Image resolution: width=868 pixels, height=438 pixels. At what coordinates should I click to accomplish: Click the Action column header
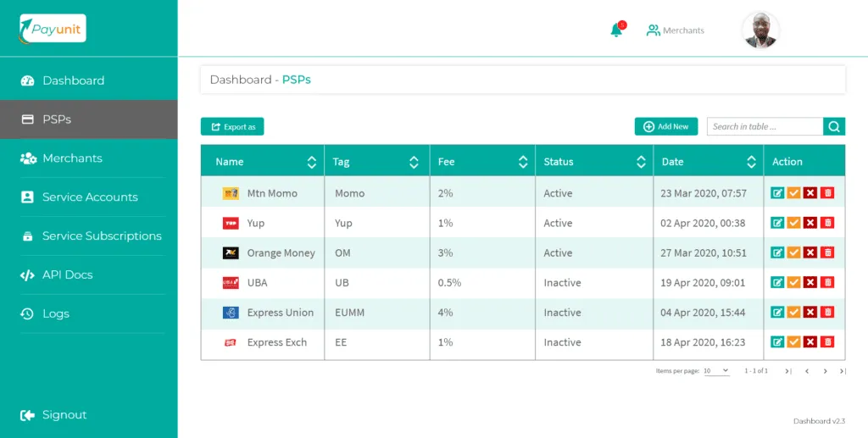pyautogui.click(x=804, y=162)
